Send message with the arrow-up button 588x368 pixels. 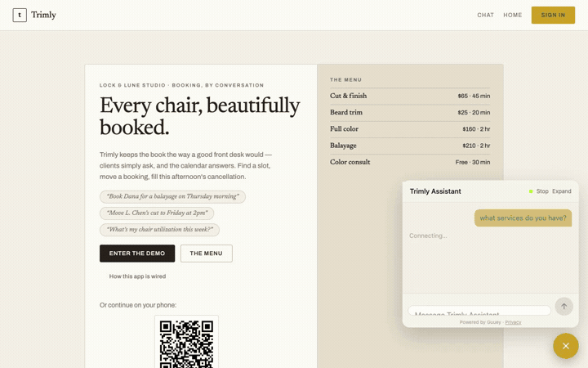coord(563,307)
